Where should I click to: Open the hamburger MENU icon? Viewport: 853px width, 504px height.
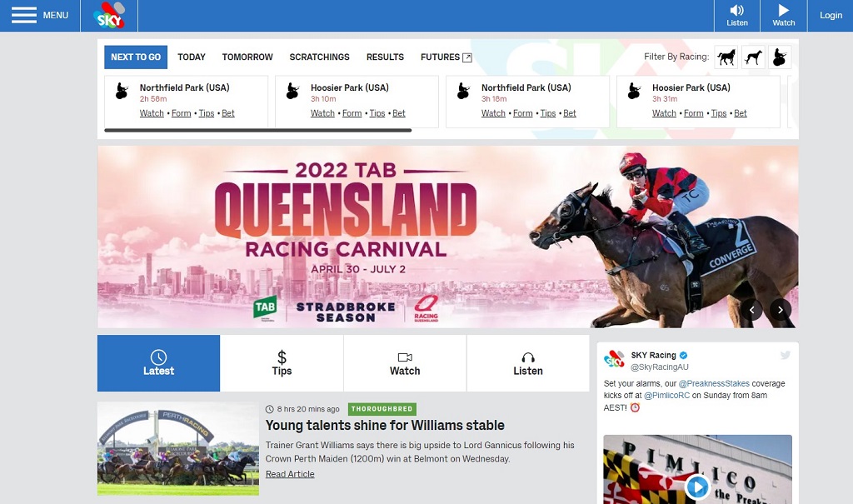[24, 15]
